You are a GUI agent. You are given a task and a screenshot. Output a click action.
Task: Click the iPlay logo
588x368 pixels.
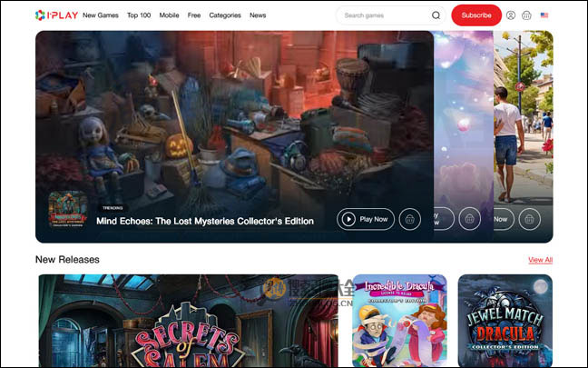(x=56, y=15)
